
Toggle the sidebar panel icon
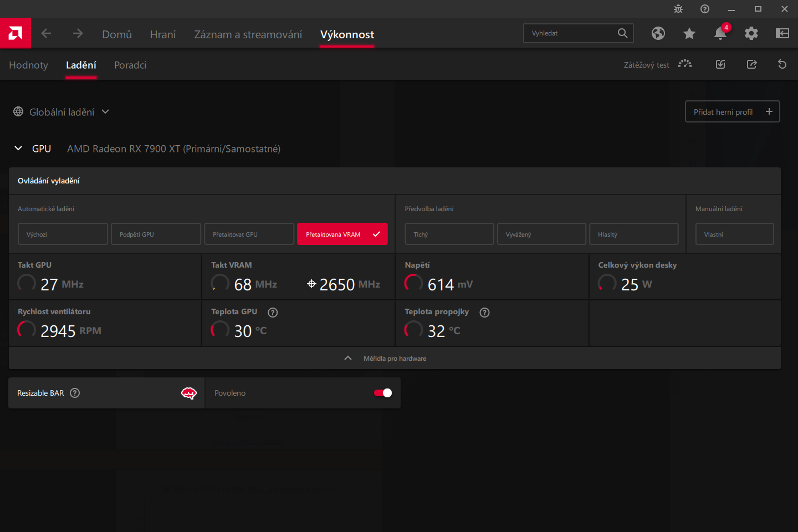point(782,33)
